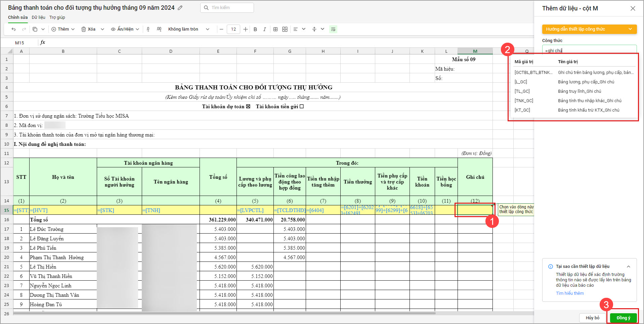Increase font size with plus icon
Screen dimensions: 644x324
click(246, 29)
